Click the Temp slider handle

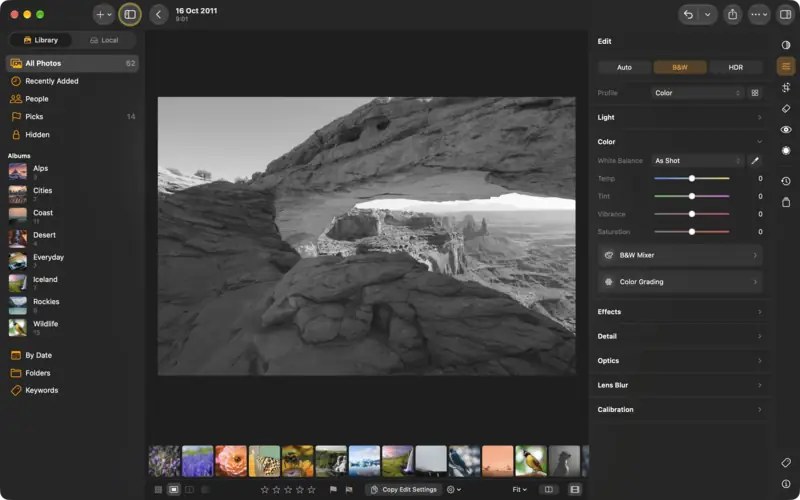pyautogui.click(x=692, y=179)
